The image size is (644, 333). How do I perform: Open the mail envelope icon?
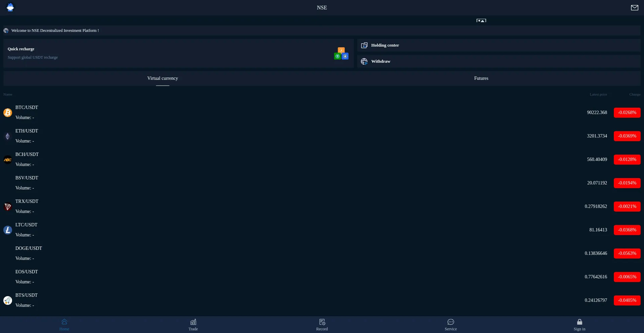point(634,8)
